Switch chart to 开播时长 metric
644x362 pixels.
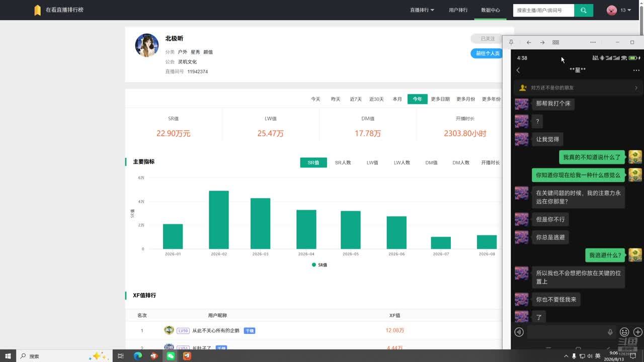pyautogui.click(x=491, y=162)
